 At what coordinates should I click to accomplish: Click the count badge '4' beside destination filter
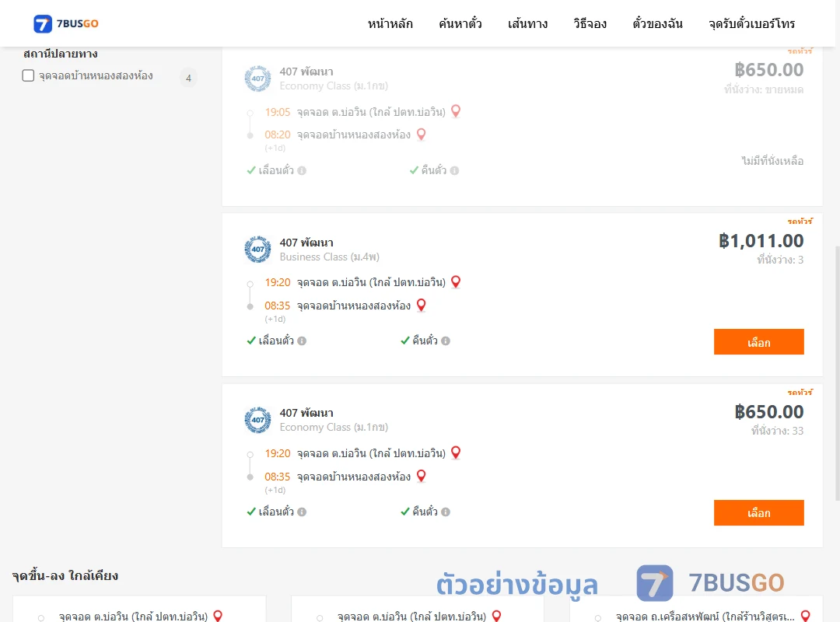click(x=188, y=79)
